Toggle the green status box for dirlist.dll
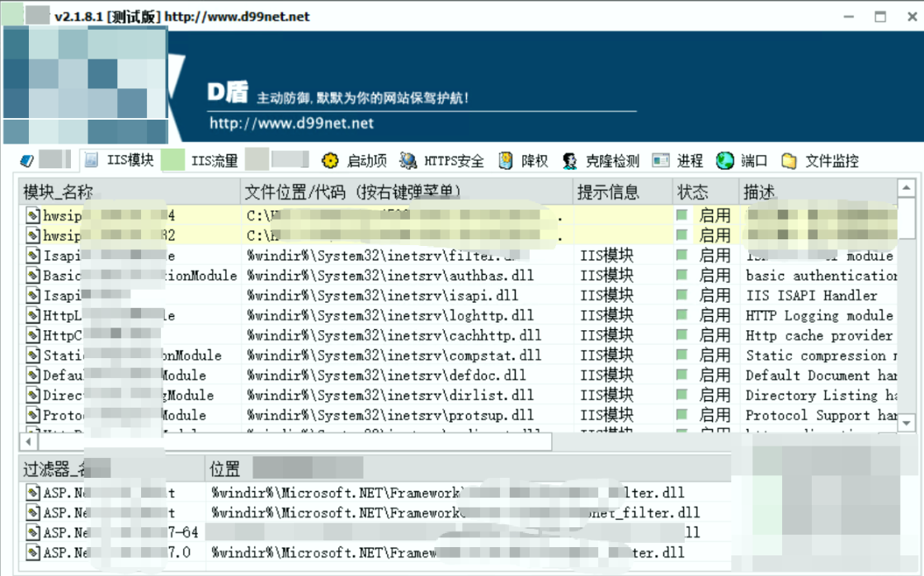The height and width of the screenshot is (576, 924). coord(681,395)
